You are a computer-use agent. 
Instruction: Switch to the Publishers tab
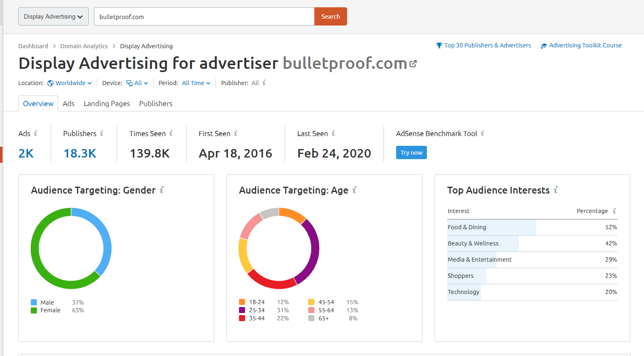click(x=156, y=104)
